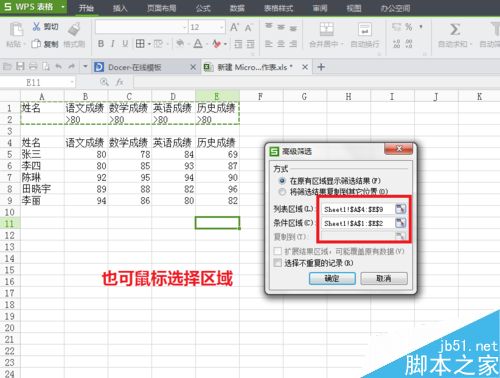Open the 开始 ribbon tab
Screen dimensions: 500x378
pos(86,8)
